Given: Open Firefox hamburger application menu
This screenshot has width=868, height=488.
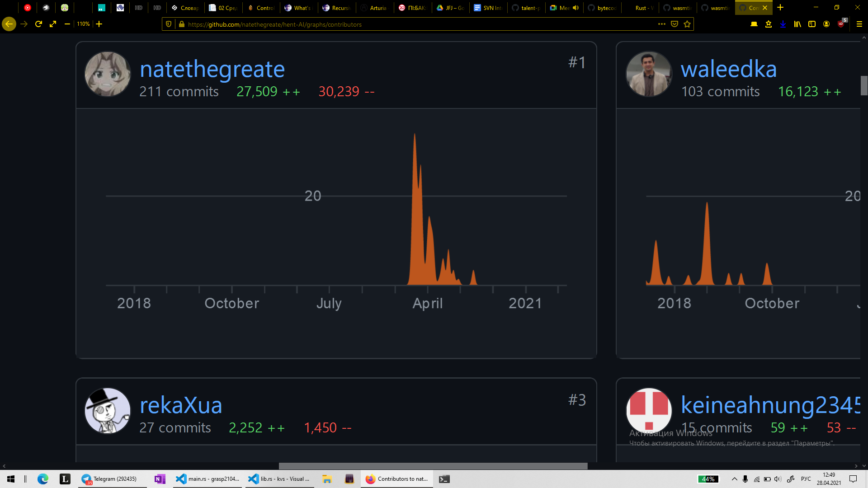Looking at the screenshot, I should click(x=859, y=24).
